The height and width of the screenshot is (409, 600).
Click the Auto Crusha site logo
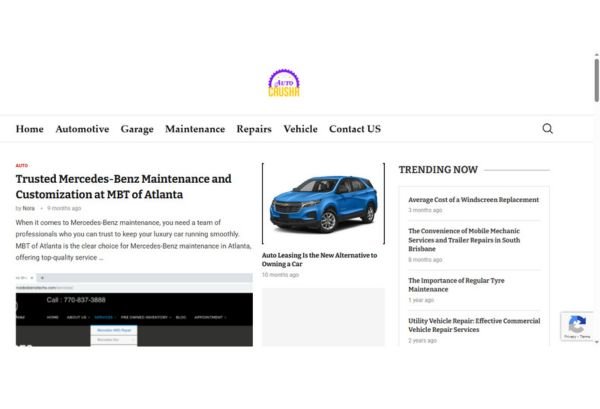click(x=284, y=83)
